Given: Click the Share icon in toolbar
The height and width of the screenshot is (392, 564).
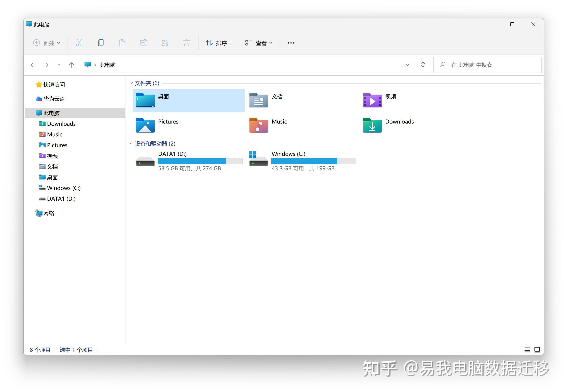Looking at the screenshot, I should click(x=165, y=43).
